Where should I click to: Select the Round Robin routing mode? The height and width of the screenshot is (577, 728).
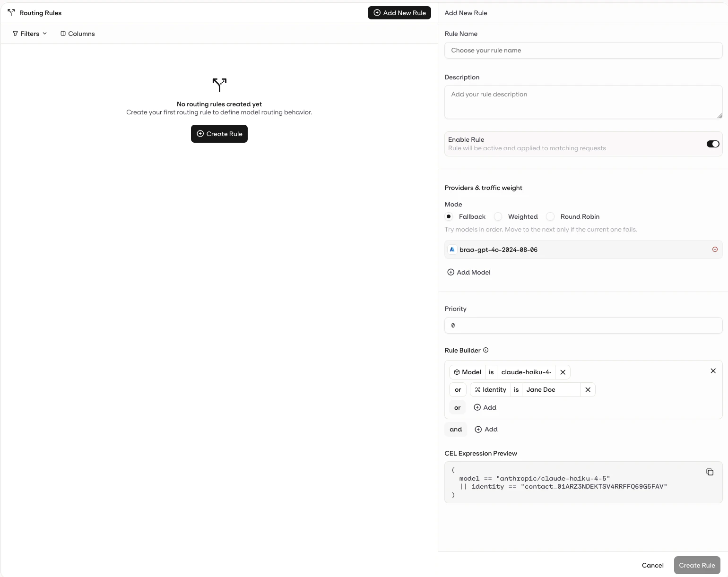click(550, 216)
